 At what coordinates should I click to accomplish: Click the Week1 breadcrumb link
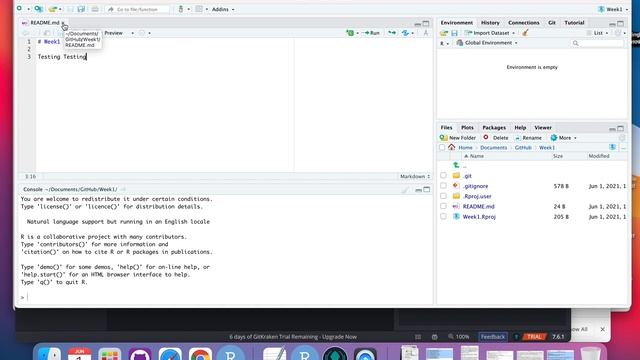pyautogui.click(x=547, y=147)
